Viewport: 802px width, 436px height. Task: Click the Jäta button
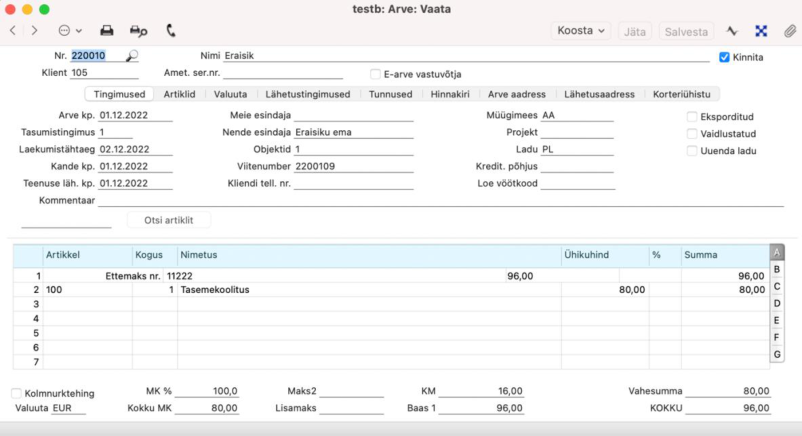(x=635, y=31)
